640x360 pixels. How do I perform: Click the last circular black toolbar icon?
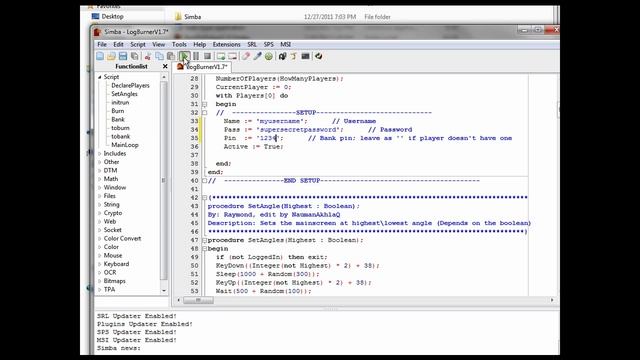[319, 56]
